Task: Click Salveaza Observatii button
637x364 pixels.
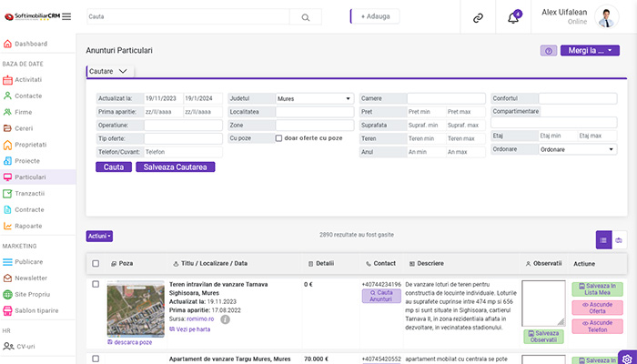Action: (x=543, y=337)
